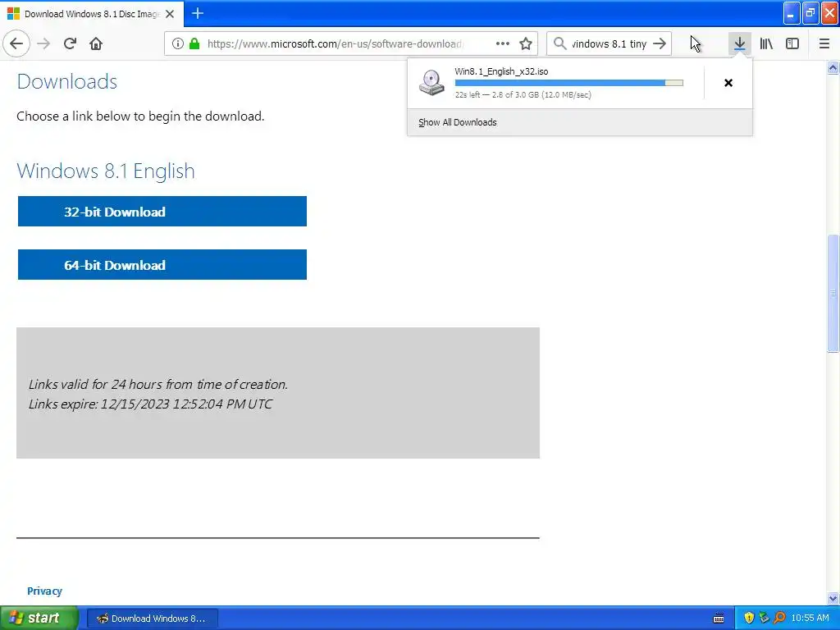Screen dimensions: 840x630
Task: Reload the current page
Action: click(70, 43)
